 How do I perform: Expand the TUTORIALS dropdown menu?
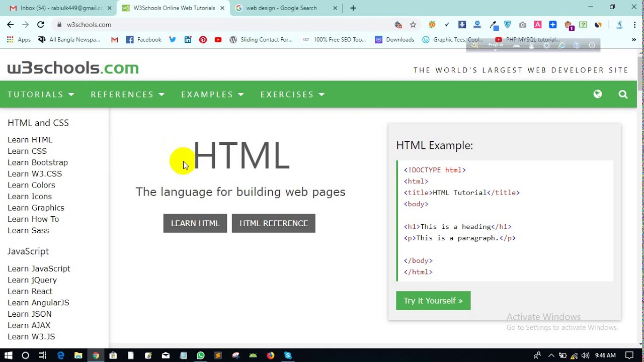41,95
